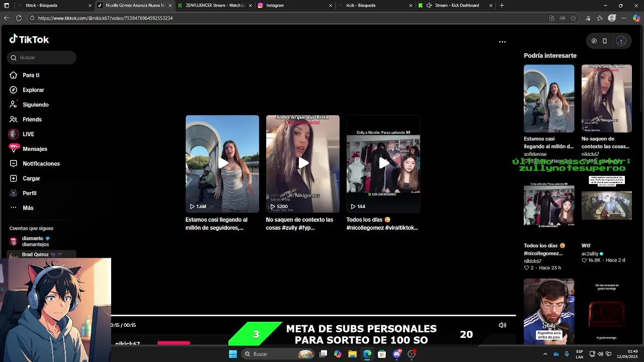
Task: Open the ESP LAA language selector
Action: point(580,354)
